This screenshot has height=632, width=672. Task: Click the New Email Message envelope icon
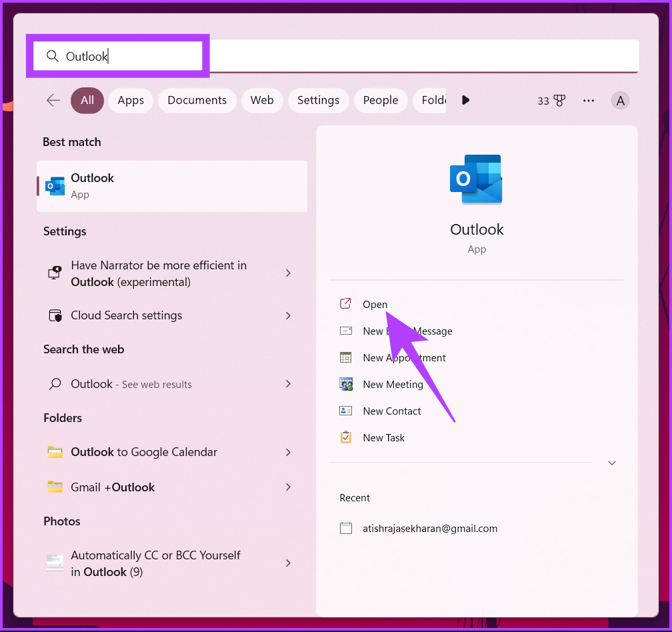tap(346, 331)
